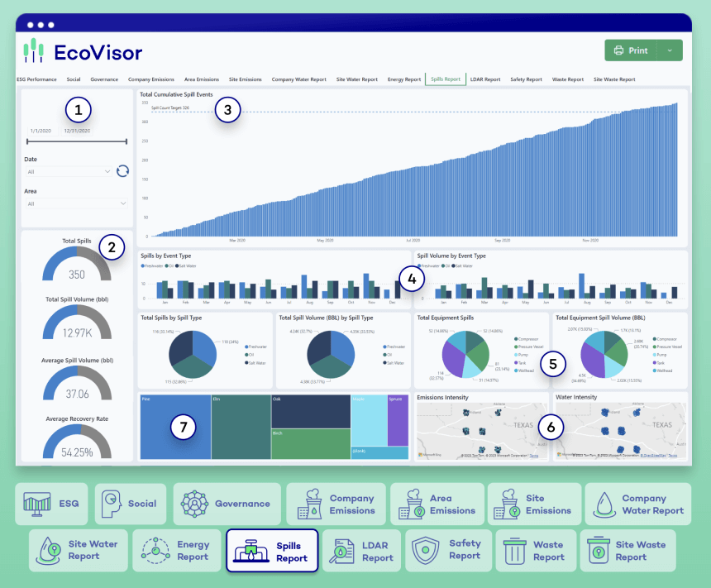The image size is (711, 588).
Task: Click the EcoVisor logo
Action: coord(83,51)
